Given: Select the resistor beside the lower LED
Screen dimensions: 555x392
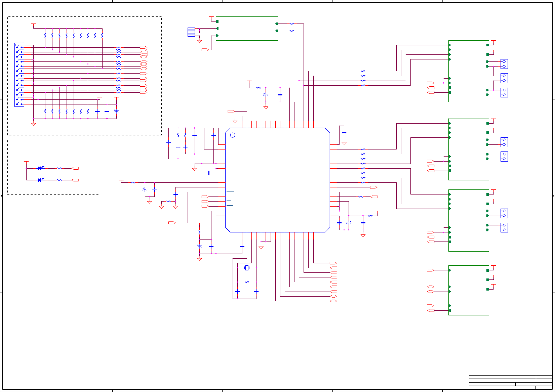Looking at the screenshot, I should click(x=59, y=180).
